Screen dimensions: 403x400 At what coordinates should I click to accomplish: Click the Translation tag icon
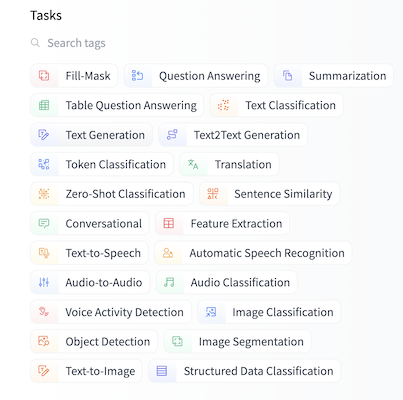click(193, 164)
